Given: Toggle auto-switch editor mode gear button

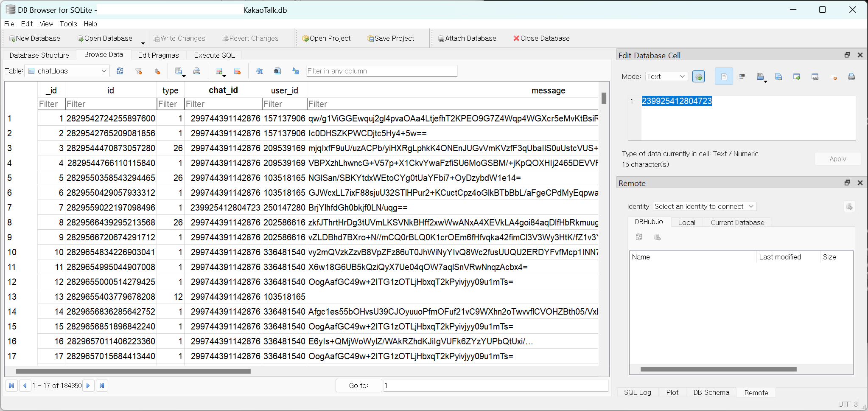Looking at the screenshot, I should coord(698,76).
